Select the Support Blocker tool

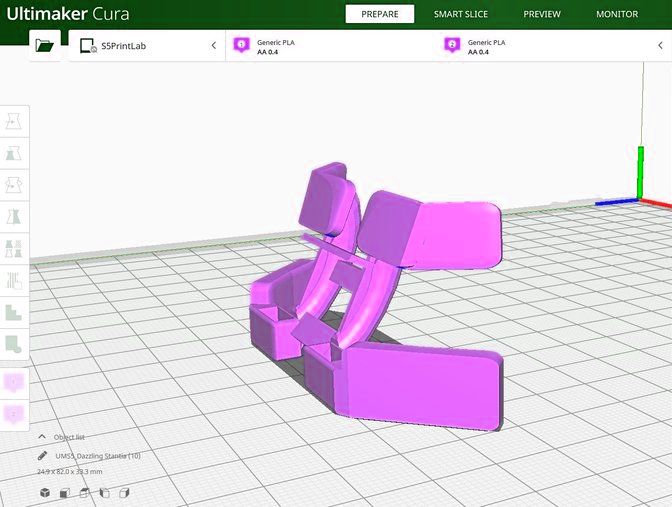click(x=14, y=280)
